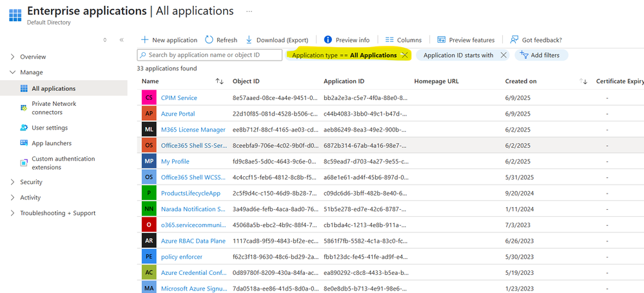Image resolution: width=644 pixels, height=293 pixels.
Task: Click the User settings gear icon
Action: pyautogui.click(x=24, y=128)
